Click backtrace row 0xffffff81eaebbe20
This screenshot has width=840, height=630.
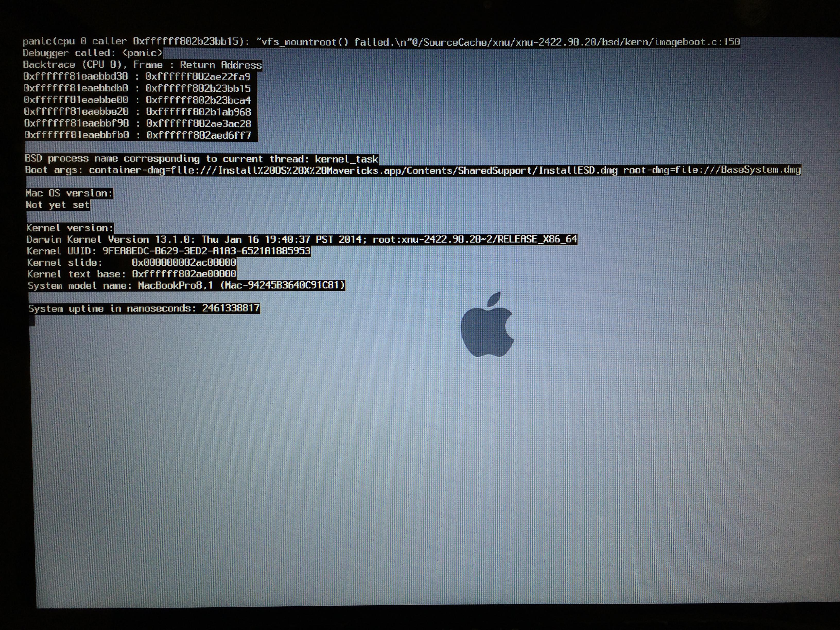tap(137, 112)
